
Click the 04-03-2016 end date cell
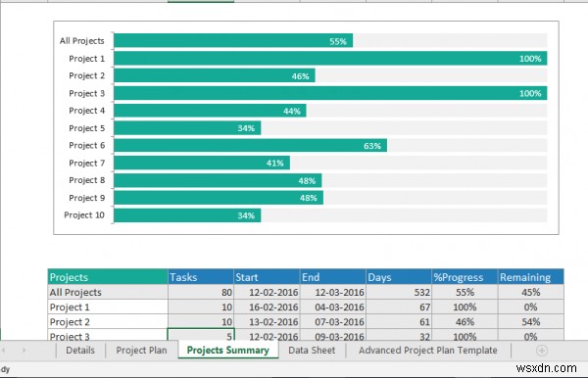(x=332, y=307)
